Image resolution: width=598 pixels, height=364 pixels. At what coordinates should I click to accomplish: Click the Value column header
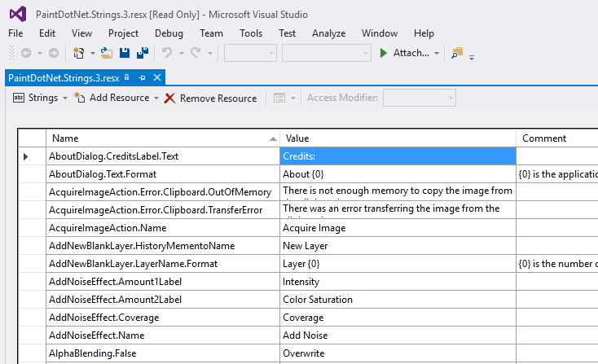pyautogui.click(x=398, y=138)
